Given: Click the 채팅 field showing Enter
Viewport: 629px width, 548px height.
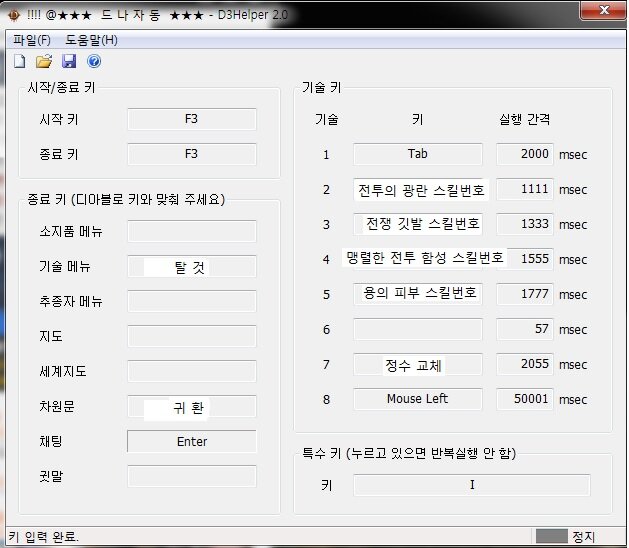Looking at the screenshot, I should (192, 441).
